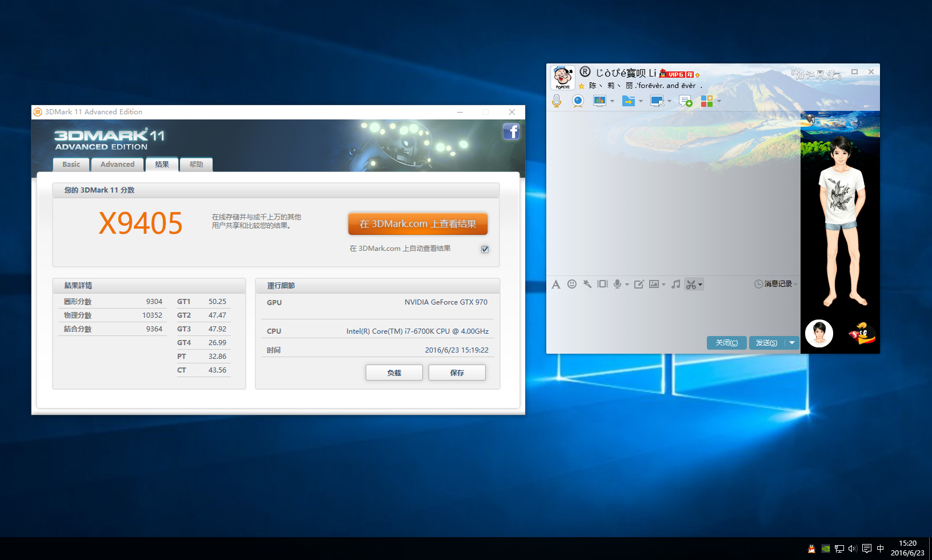Click the run time 2016/6/23 15:19:22
This screenshot has height=560, width=932.
(x=457, y=350)
